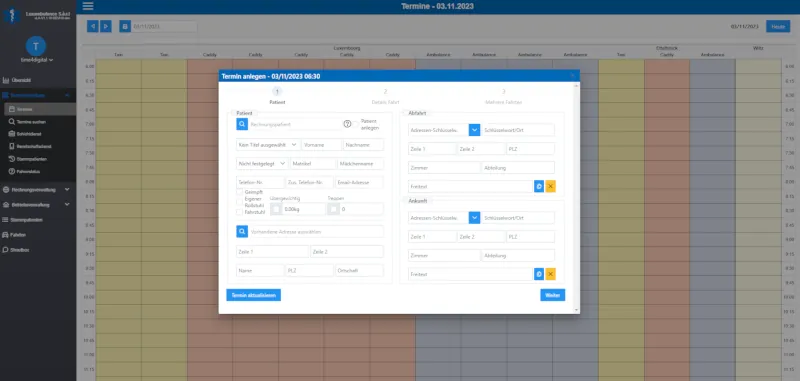Click the Matrikel input field
The width and height of the screenshot is (800, 381).
[x=313, y=164]
